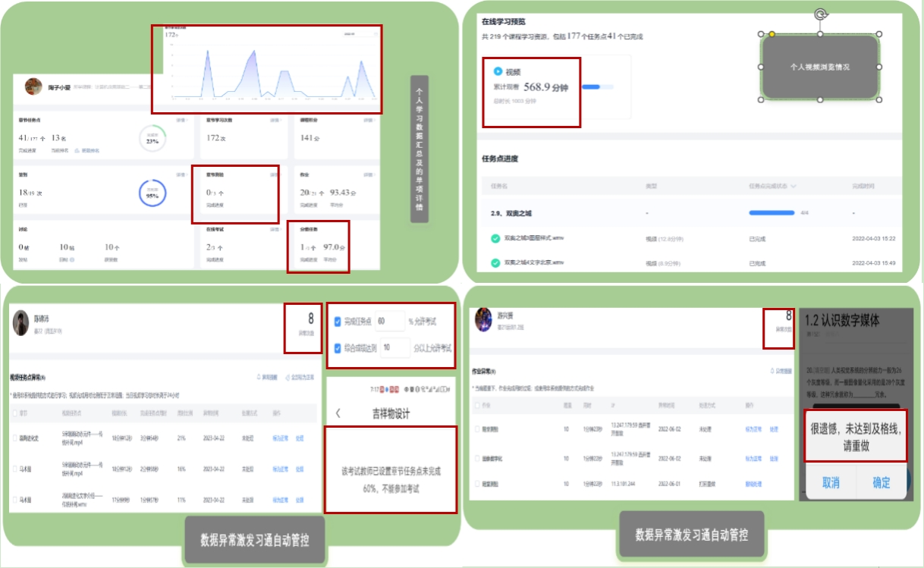Click the yellow adjustment handle on the shape

coord(772,34)
